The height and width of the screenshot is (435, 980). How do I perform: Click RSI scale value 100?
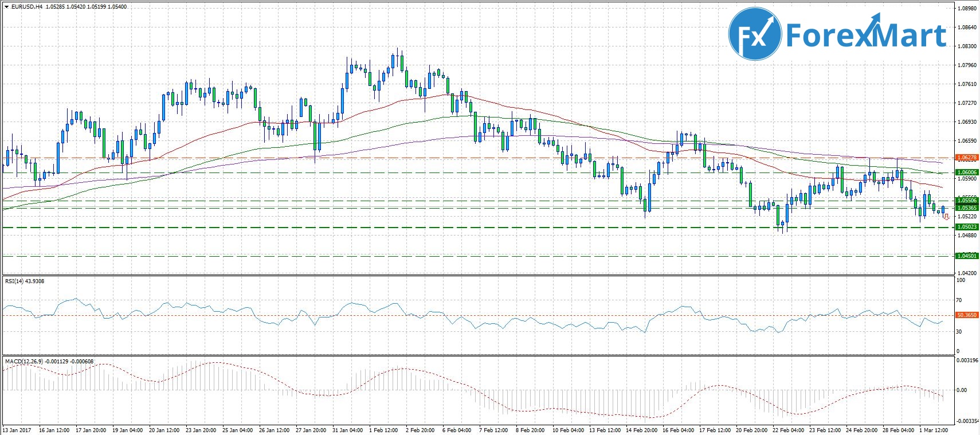pos(961,280)
